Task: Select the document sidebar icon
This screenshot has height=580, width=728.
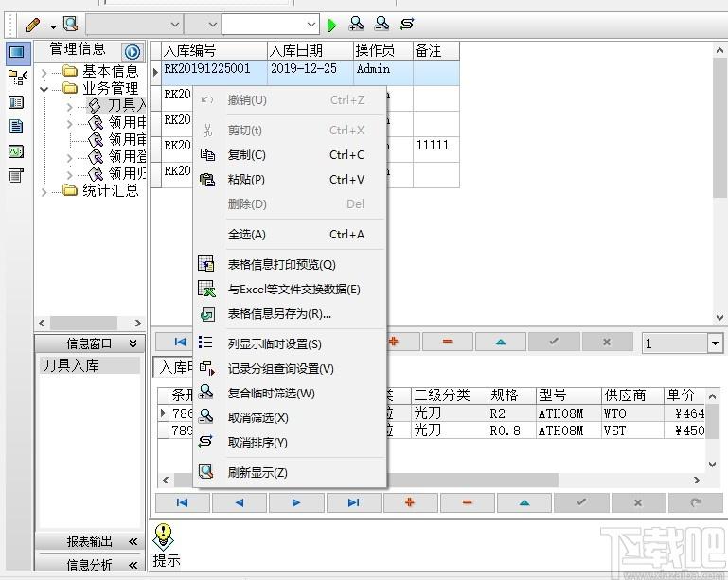Action: [x=16, y=126]
